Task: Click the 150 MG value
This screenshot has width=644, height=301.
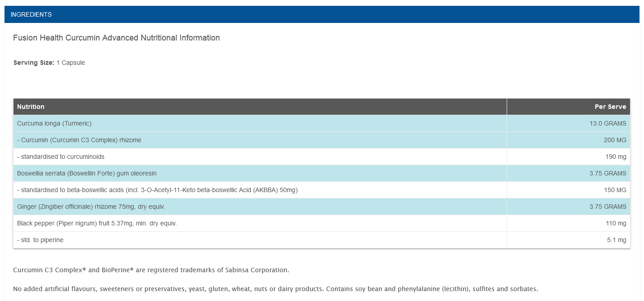Action: pyautogui.click(x=615, y=190)
